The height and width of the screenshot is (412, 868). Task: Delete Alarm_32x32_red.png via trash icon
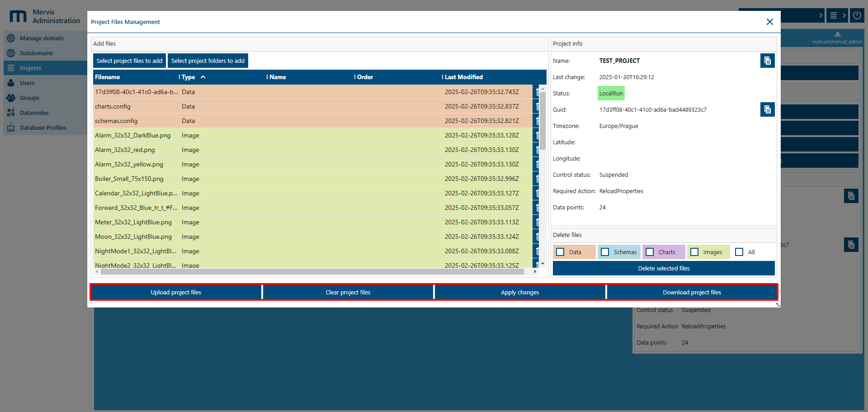pyautogui.click(x=537, y=150)
